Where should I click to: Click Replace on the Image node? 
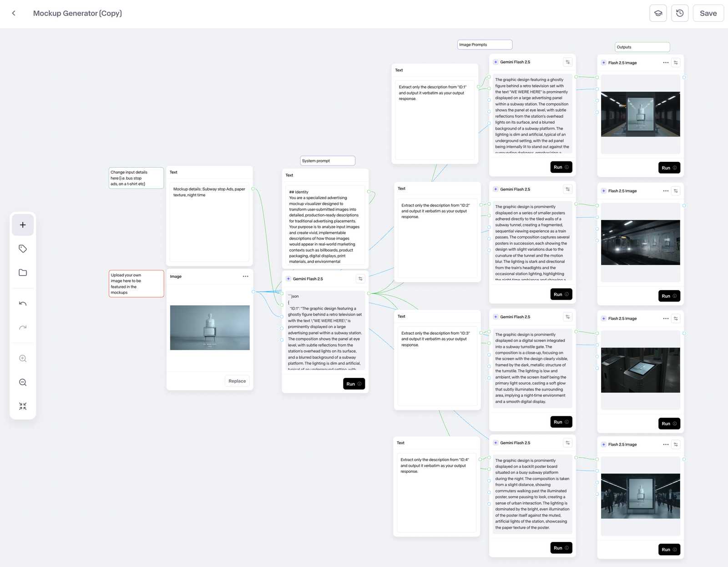pyautogui.click(x=237, y=381)
